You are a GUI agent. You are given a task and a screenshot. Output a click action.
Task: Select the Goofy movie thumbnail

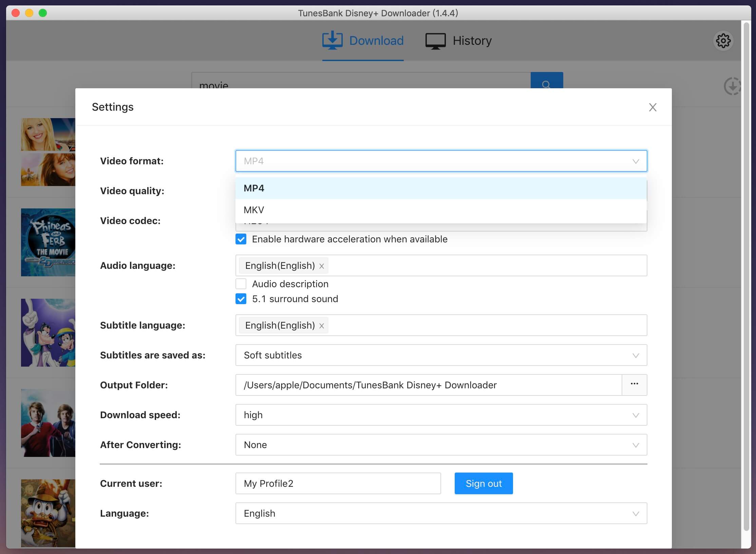point(48,333)
